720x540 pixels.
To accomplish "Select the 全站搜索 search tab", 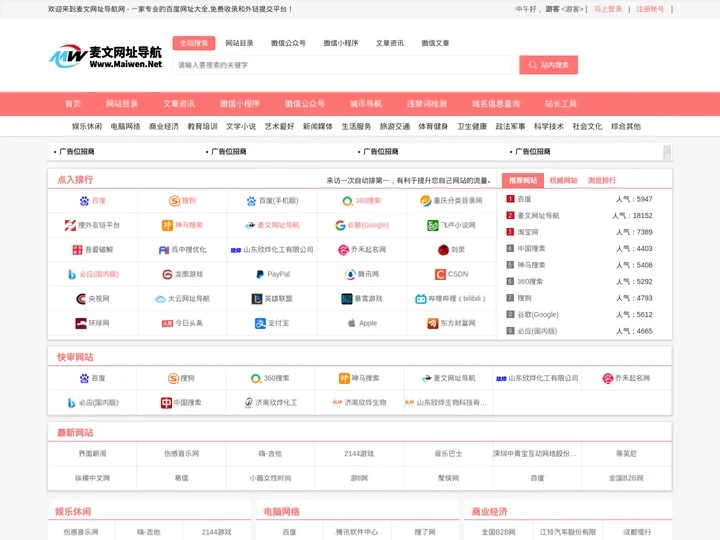I will tap(194, 43).
